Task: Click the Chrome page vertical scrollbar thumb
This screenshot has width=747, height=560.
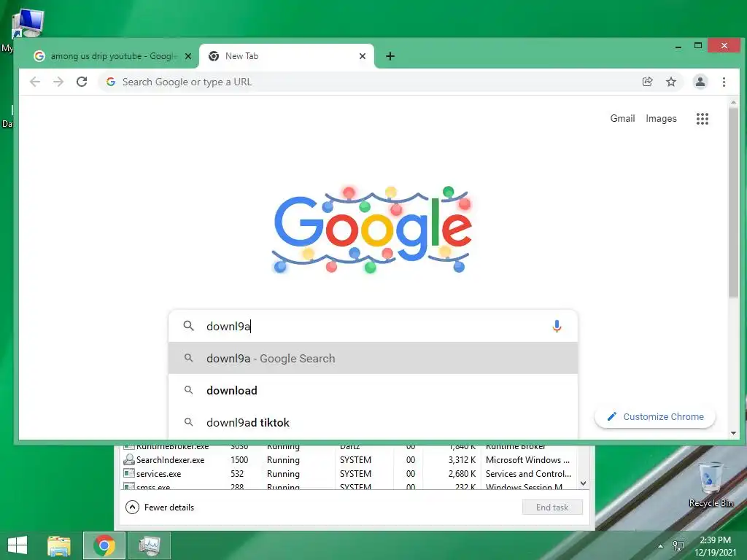Action: pyautogui.click(x=733, y=203)
